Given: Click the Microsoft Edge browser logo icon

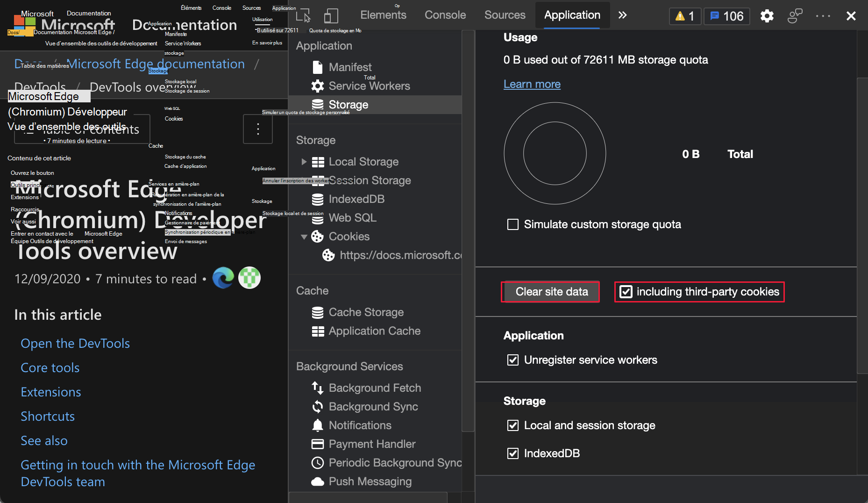Looking at the screenshot, I should coord(223,278).
